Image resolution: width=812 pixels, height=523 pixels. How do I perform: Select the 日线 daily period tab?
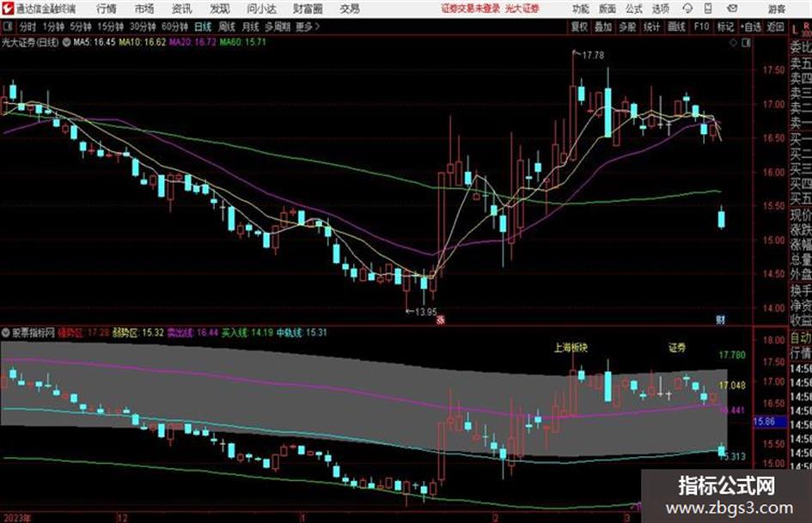[203, 27]
